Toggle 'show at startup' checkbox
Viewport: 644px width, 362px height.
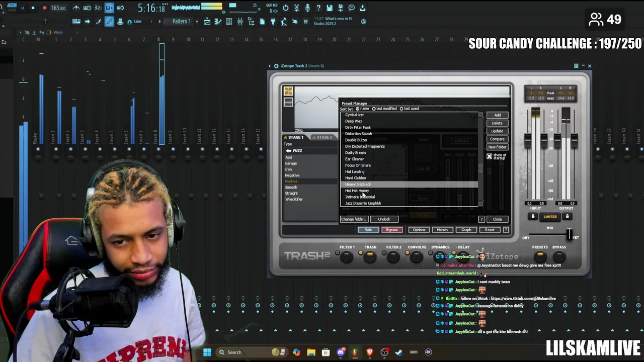[x=489, y=156]
